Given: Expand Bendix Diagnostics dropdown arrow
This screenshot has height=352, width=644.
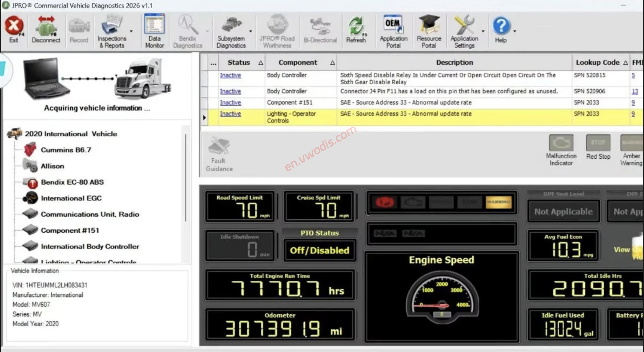Looking at the screenshot, I should (207, 31).
